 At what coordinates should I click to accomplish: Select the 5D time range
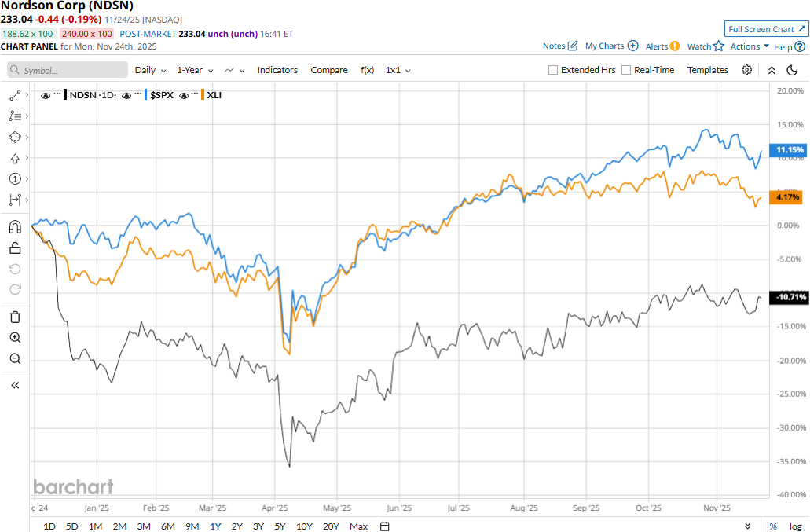(x=71, y=526)
